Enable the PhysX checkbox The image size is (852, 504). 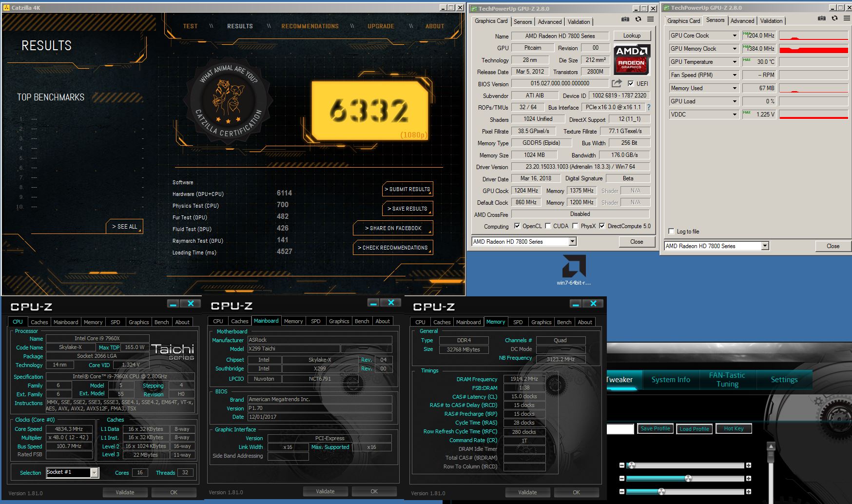(x=575, y=226)
